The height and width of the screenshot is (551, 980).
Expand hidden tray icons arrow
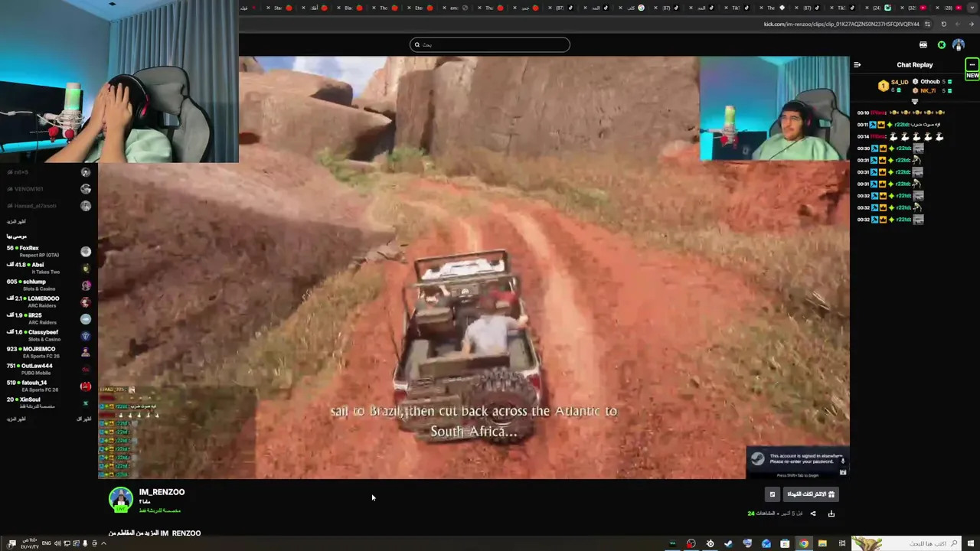click(x=103, y=543)
